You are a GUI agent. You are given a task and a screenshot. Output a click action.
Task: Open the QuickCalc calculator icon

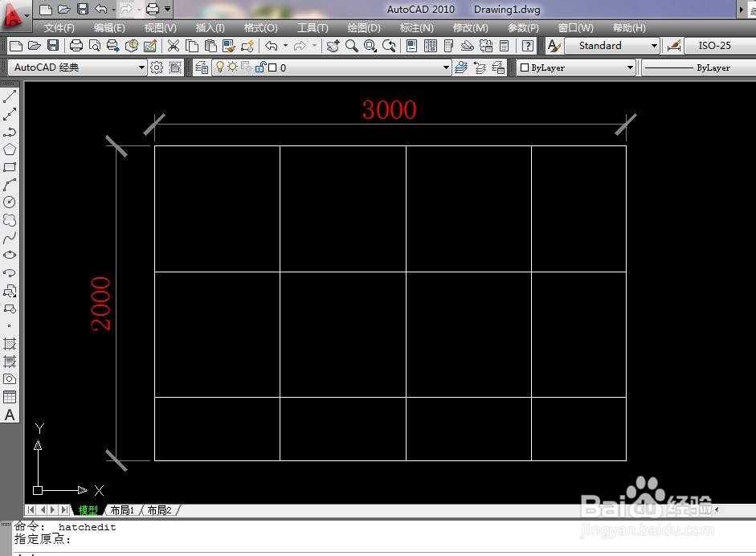coord(505,46)
